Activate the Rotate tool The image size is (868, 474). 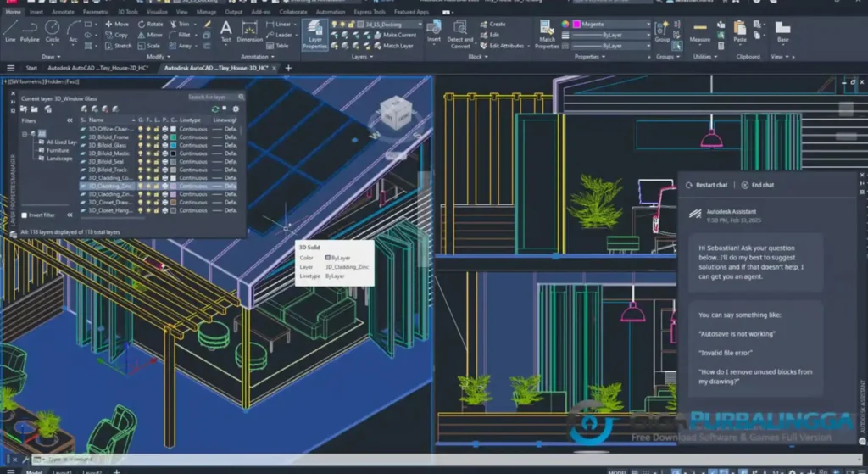pyautogui.click(x=151, y=25)
